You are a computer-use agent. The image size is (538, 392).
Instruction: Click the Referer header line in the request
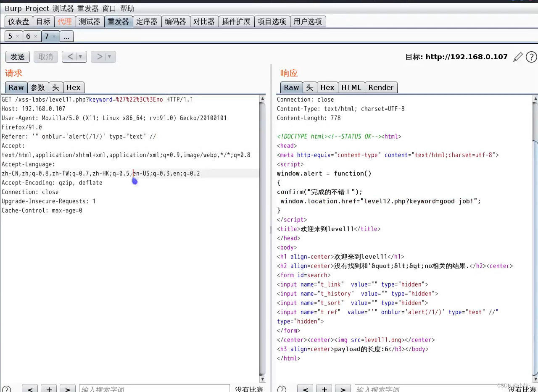click(x=79, y=137)
